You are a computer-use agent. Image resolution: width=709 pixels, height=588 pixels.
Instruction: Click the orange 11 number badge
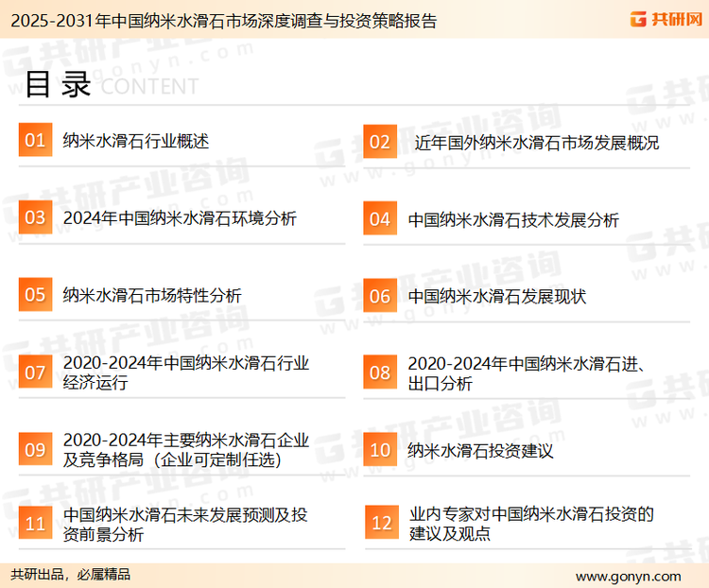pyautogui.click(x=35, y=523)
